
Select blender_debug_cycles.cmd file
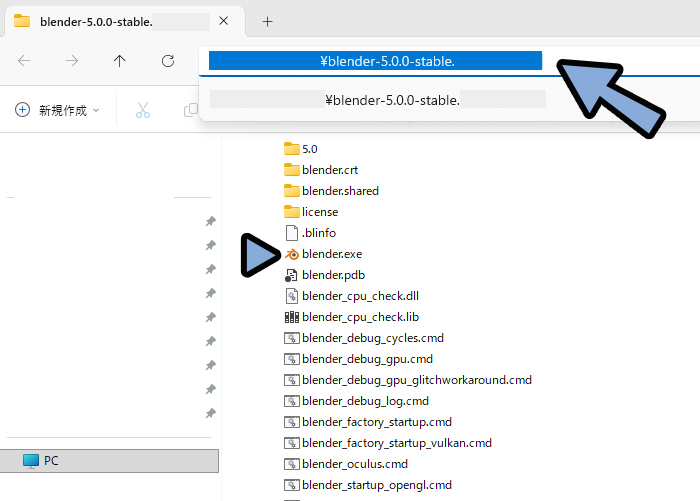pyautogui.click(x=372, y=338)
